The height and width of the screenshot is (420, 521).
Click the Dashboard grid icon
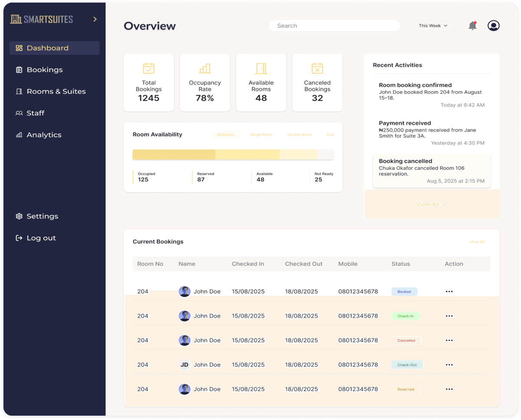coord(18,48)
